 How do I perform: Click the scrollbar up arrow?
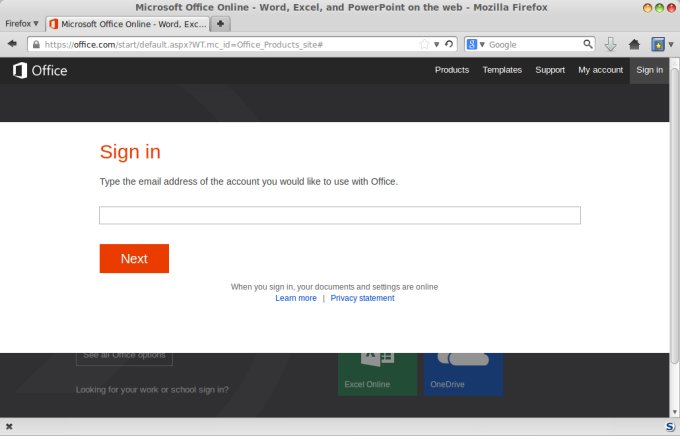tap(675, 62)
